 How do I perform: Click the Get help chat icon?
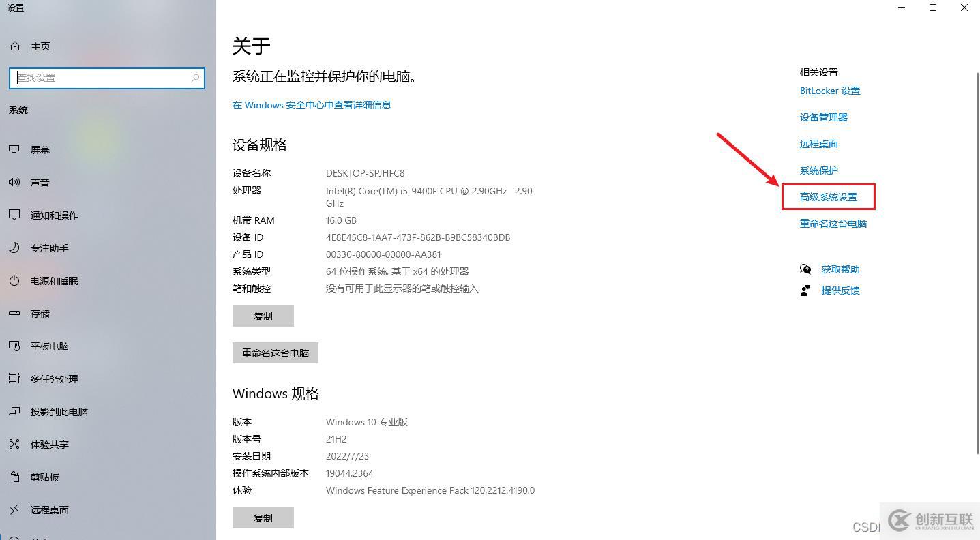(x=805, y=269)
